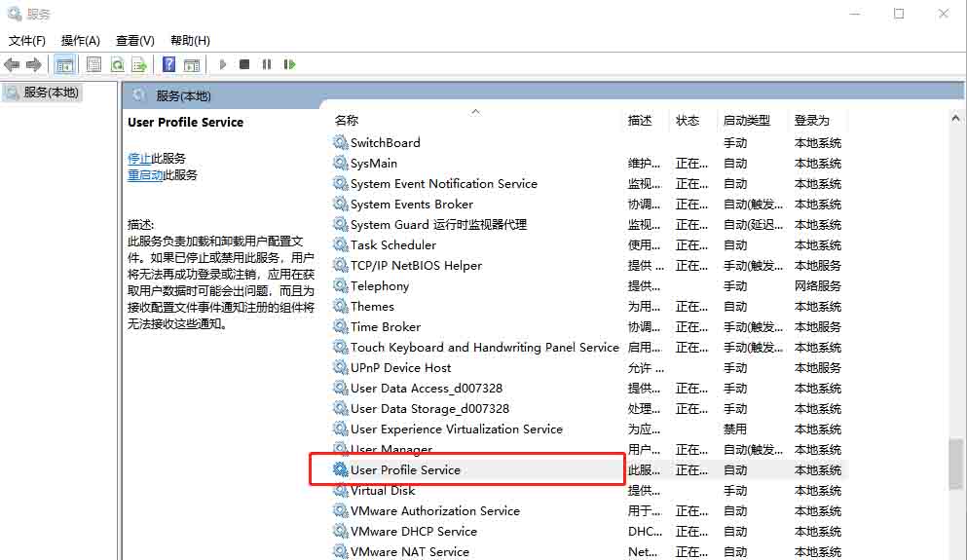The height and width of the screenshot is (560, 967).
Task: Click the vertical scrollbar up arrow
Action: pyautogui.click(x=955, y=119)
